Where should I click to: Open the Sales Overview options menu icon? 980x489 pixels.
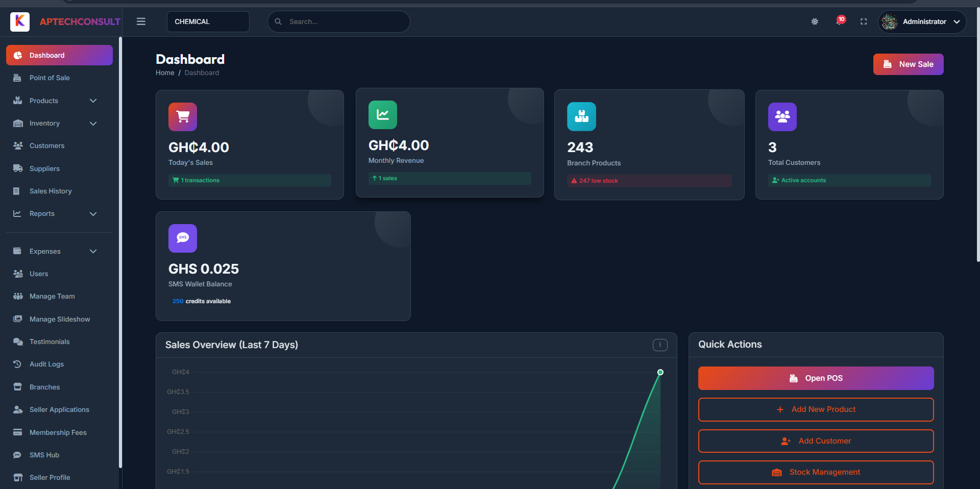(x=660, y=345)
